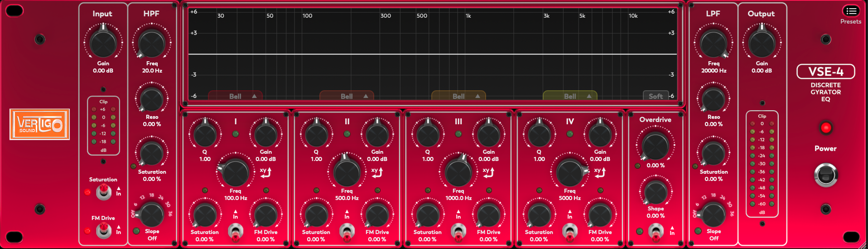Click the band II Gain knob
Screen dimensions: 868x249
pyautogui.click(x=377, y=134)
